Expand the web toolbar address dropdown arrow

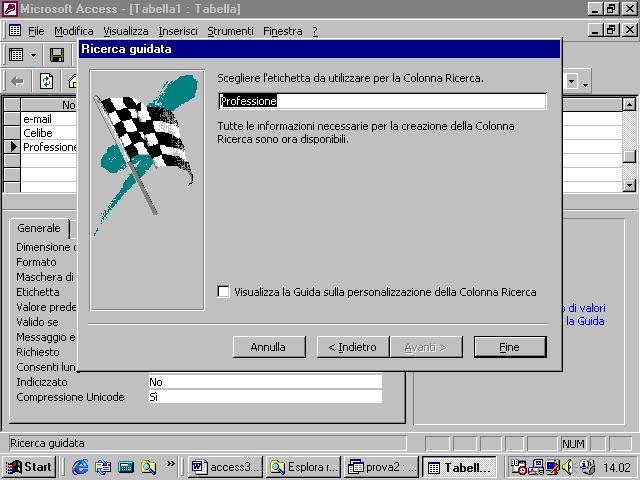[571, 81]
